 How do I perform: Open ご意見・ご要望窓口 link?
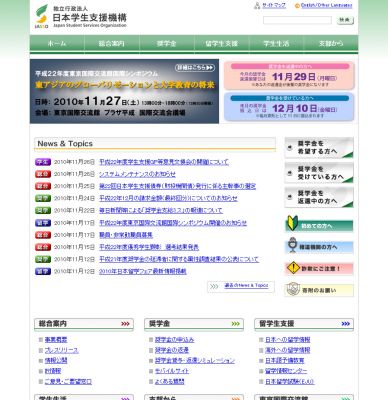coord(68,381)
